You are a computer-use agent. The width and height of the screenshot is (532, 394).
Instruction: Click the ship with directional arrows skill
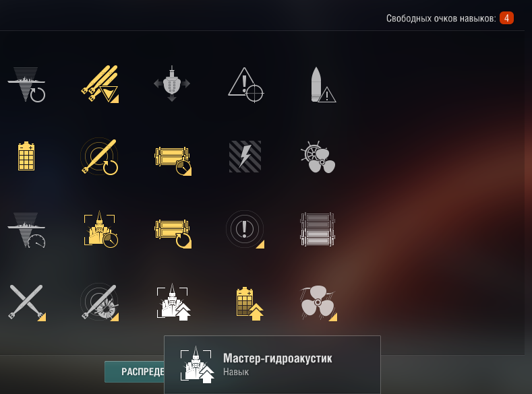click(172, 84)
